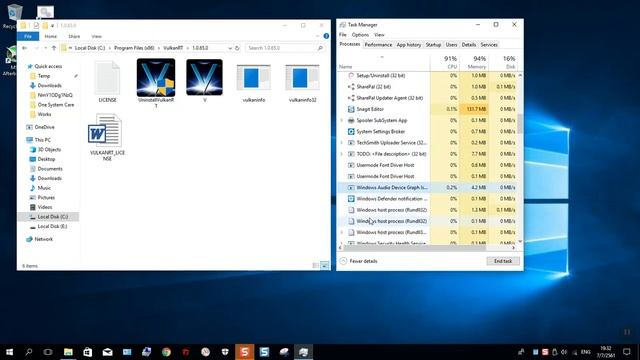
Task: Click Properties icon in Explorer title bar
Action: pyautogui.click(x=36, y=26)
